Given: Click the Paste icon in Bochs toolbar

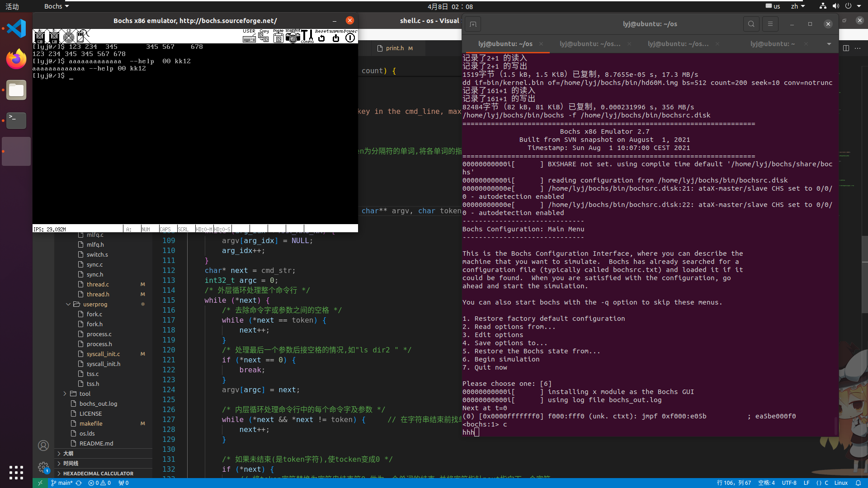Looking at the screenshot, I should pos(278,36).
